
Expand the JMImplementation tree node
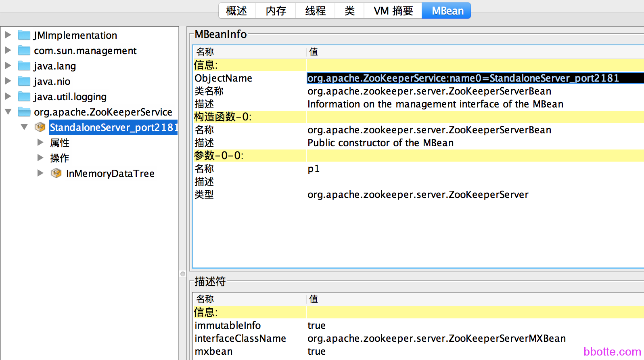coord(8,35)
